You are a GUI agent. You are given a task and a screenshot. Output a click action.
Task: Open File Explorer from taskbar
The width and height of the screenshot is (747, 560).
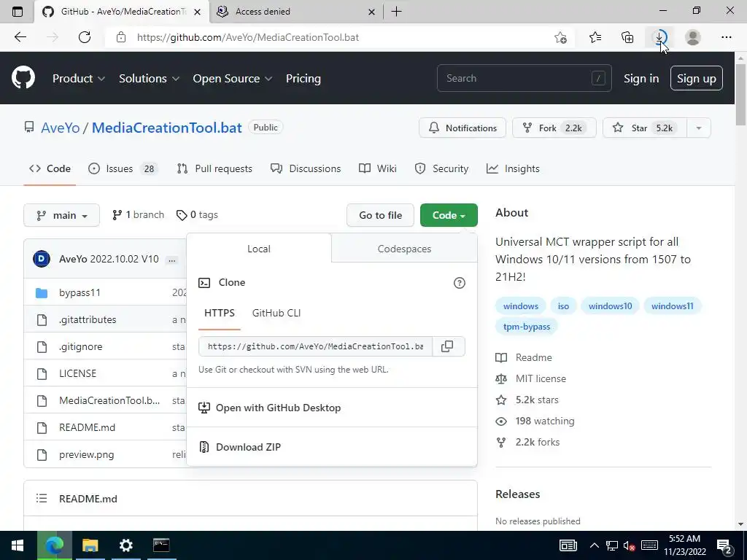tap(90, 545)
